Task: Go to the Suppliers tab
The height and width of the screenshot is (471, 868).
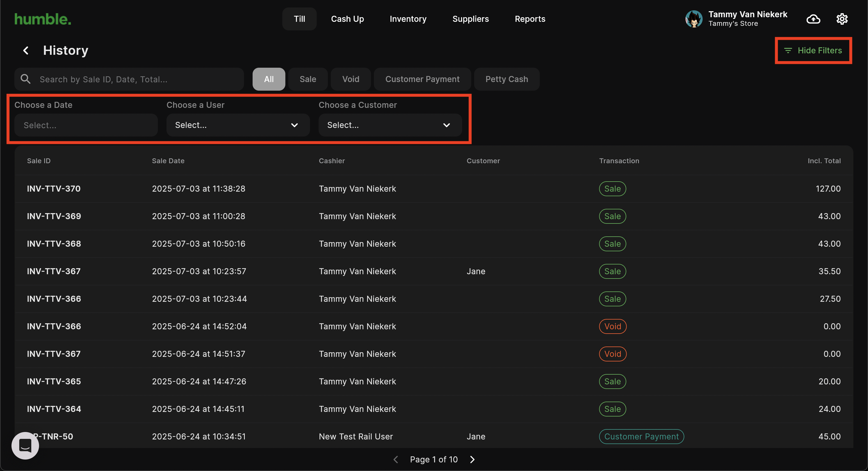Action: 470,19
